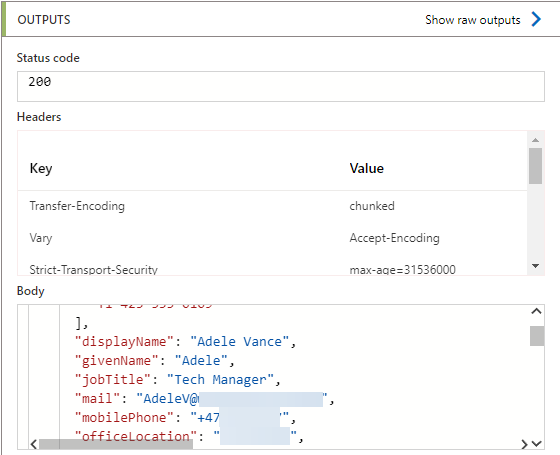Click the Headers table scroll down arrow
The image size is (560, 455).
click(x=535, y=266)
